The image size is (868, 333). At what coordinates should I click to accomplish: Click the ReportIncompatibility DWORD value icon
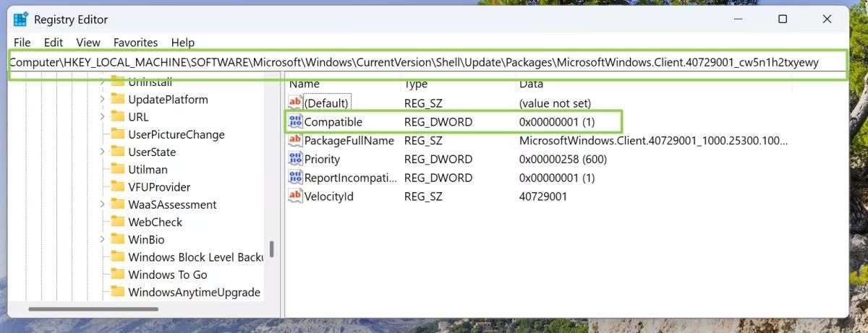(x=295, y=178)
